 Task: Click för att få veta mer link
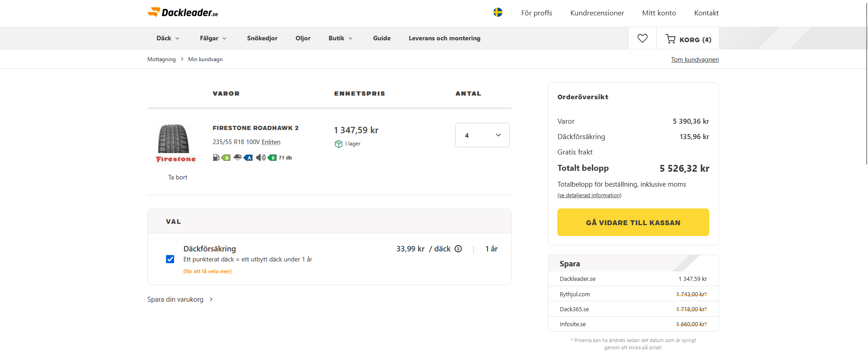(x=207, y=271)
